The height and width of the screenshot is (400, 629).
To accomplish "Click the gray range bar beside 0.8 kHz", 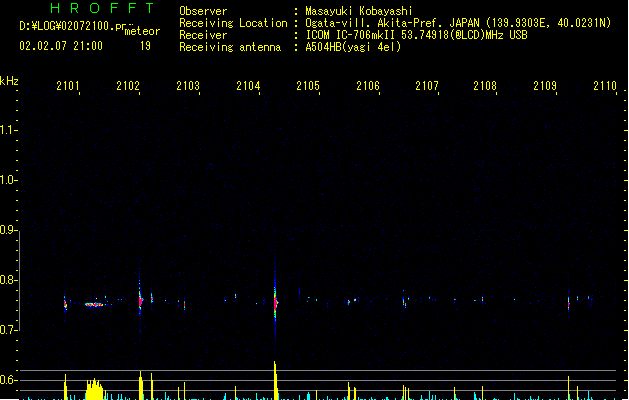I will pyautogui.click(x=19, y=280).
